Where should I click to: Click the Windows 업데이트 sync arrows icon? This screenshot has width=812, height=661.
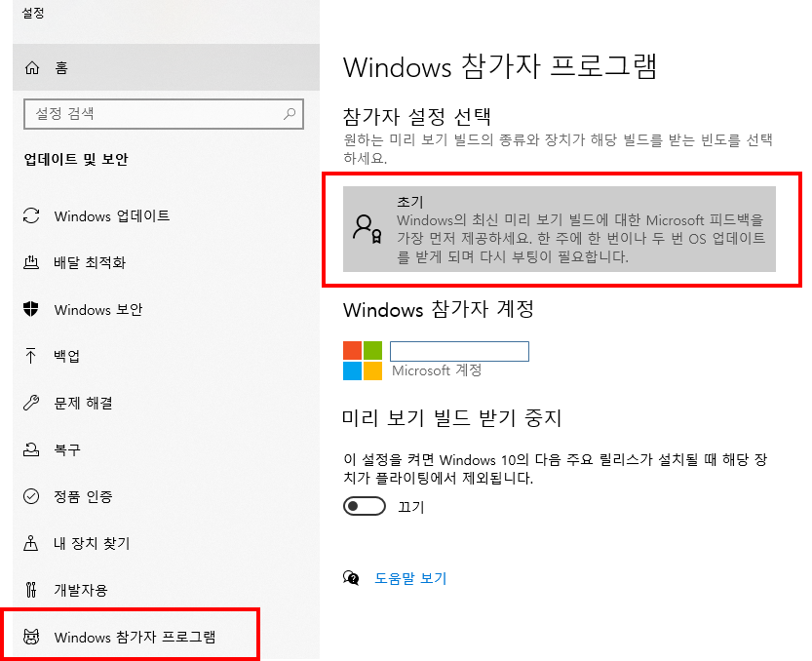[31, 215]
